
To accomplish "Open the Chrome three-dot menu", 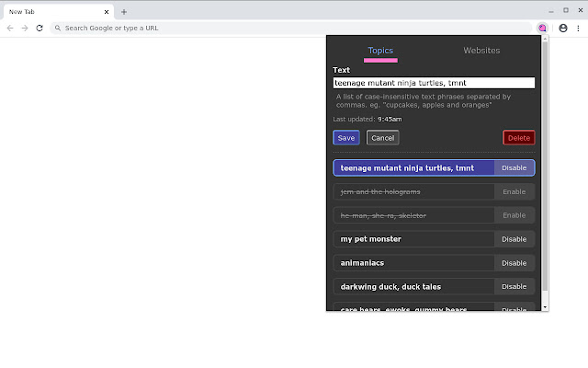I will point(578,29).
